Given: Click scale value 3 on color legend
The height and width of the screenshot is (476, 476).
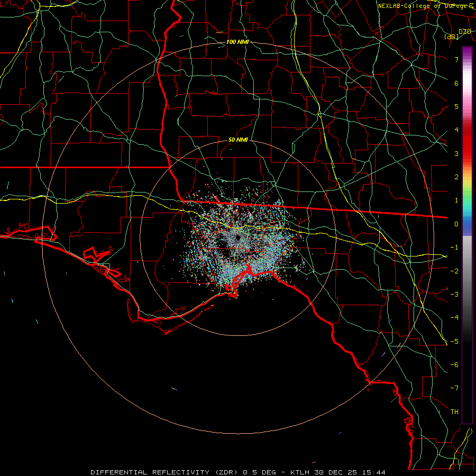Looking at the screenshot, I should 456,153.
